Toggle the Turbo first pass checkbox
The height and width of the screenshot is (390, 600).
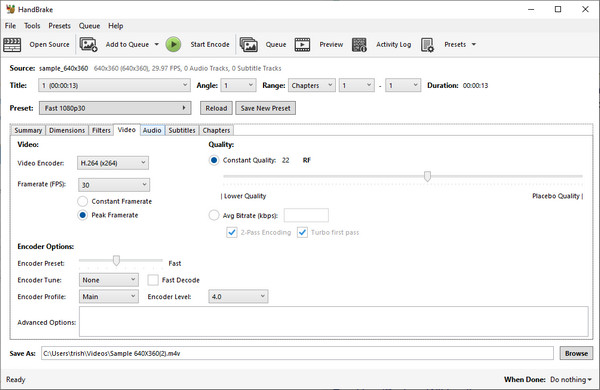[302, 232]
